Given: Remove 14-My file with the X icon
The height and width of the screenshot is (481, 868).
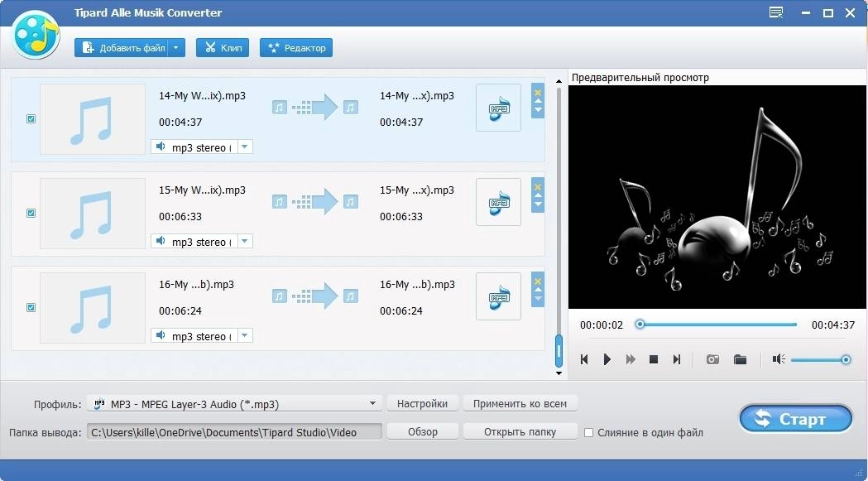Looking at the screenshot, I should pyautogui.click(x=538, y=93).
